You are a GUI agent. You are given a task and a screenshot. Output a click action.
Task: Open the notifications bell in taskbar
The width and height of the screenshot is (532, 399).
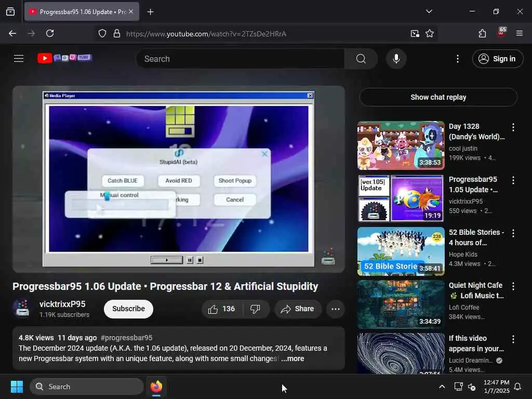coord(517,387)
